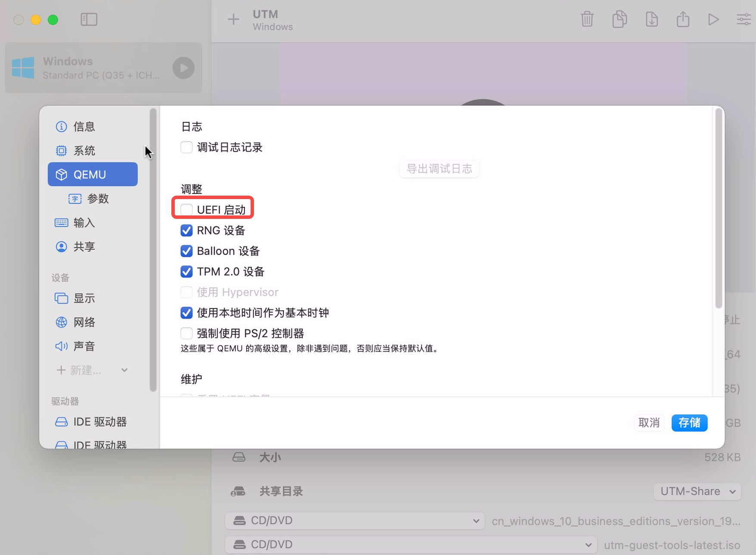Select the first IDE 驱动器 entry
The height and width of the screenshot is (555, 756).
tap(93, 422)
